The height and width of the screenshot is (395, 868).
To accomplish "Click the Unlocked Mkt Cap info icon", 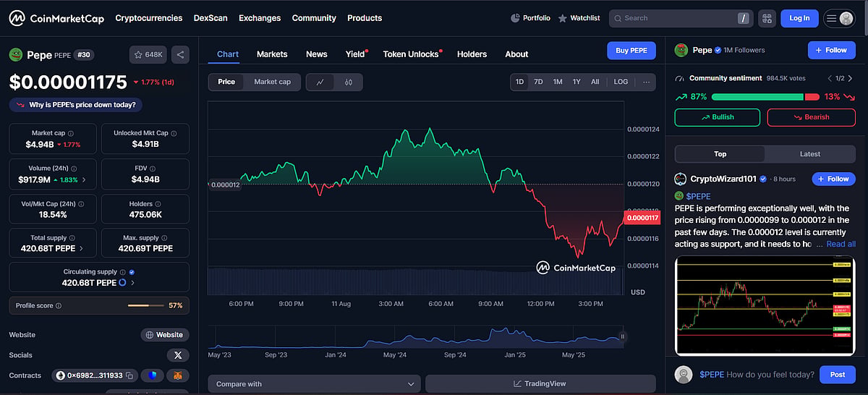I will tap(174, 133).
